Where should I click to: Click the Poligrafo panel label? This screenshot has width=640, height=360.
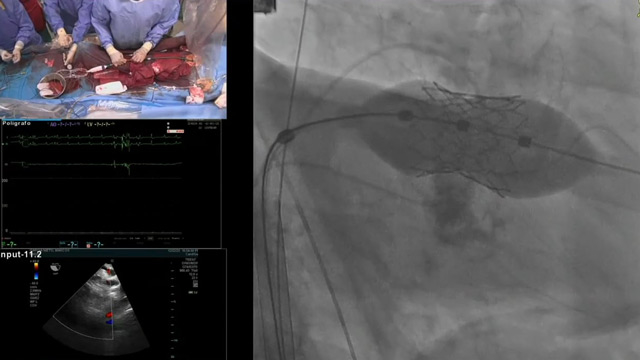[17, 123]
